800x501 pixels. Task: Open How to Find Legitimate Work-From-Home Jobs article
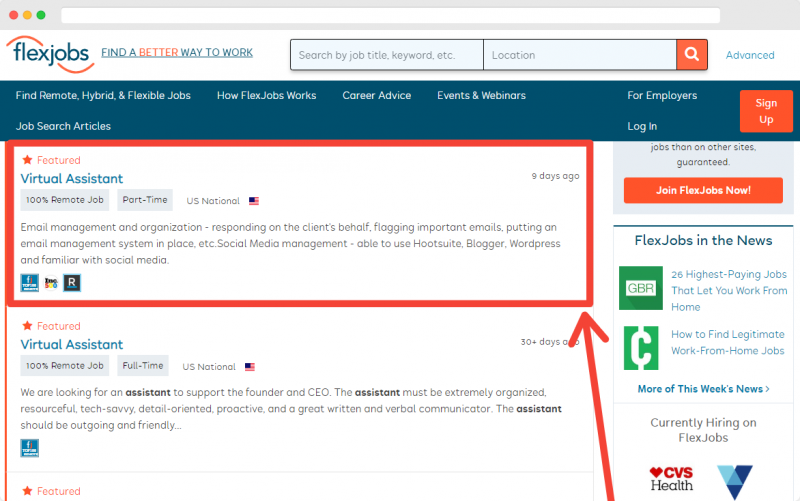pyautogui.click(x=728, y=342)
